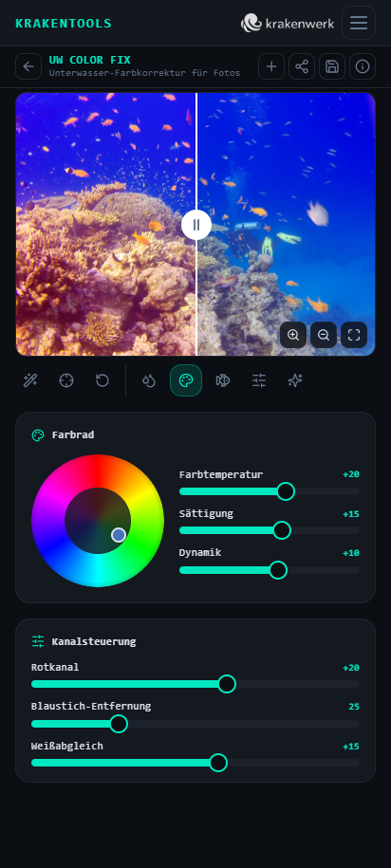Click the Blaustich-Entfernung 25 value
391x868 pixels.
(x=354, y=707)
